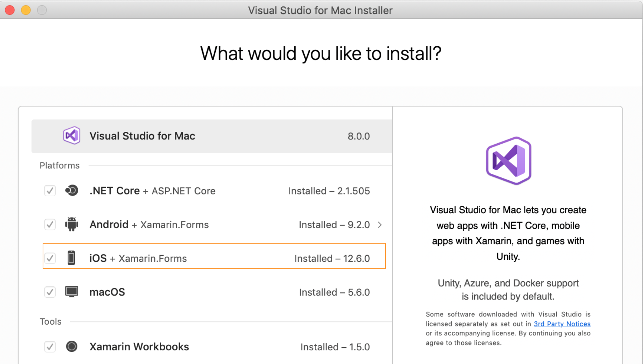Image resolution: width=643 pixels, height=364 pixels.
Task: Click the large Visual Studio logo
Action: coord(509,161)
